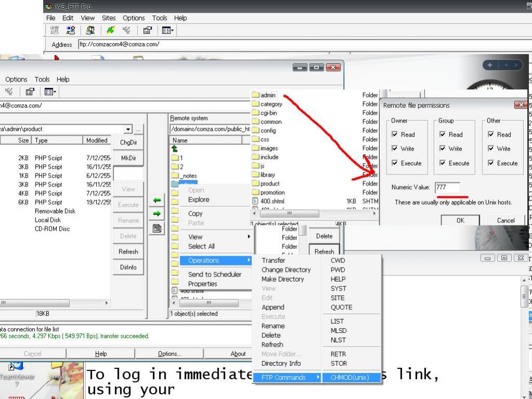Image resolution: width=532 pixels, height=399 pixels.
Task: Click the MkDir button
Action: click(128, 158)
